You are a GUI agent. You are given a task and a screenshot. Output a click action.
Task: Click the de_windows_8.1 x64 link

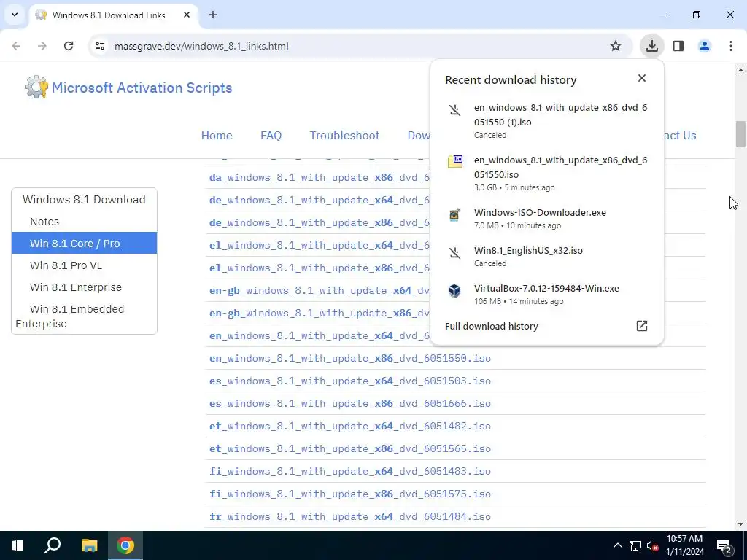pyautogui.click(x=320, y=200)
